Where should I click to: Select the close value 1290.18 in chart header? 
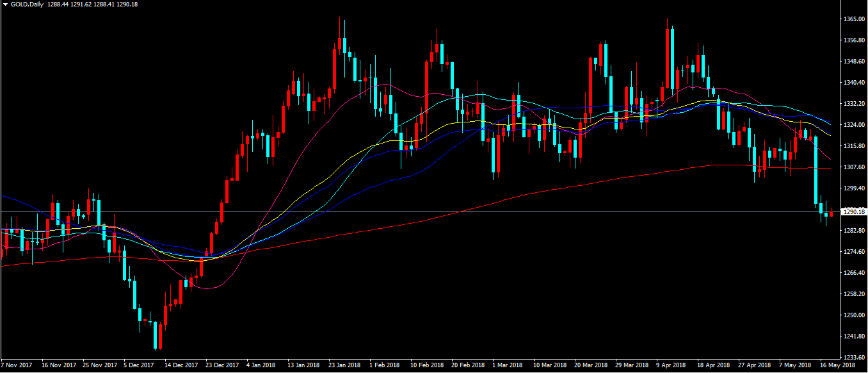point(127,4)
